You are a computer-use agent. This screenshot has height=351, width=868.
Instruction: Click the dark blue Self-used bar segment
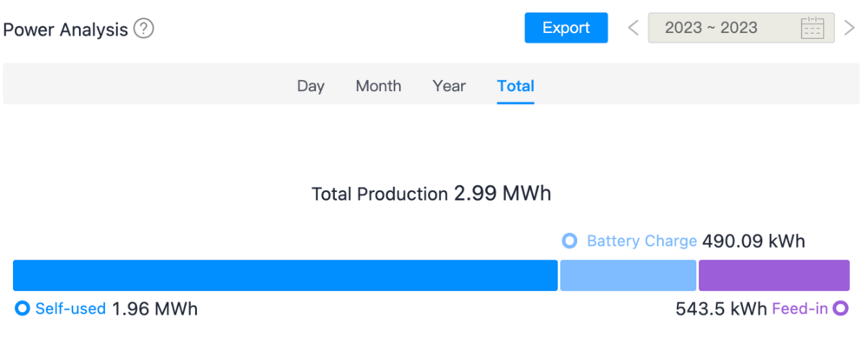click(x=285, y=275)
